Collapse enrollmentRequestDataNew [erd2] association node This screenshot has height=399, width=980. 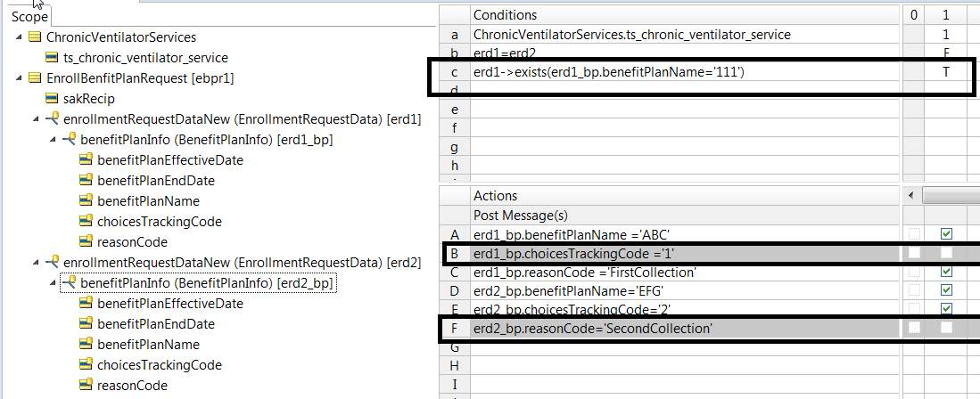[x=37, y=262]
